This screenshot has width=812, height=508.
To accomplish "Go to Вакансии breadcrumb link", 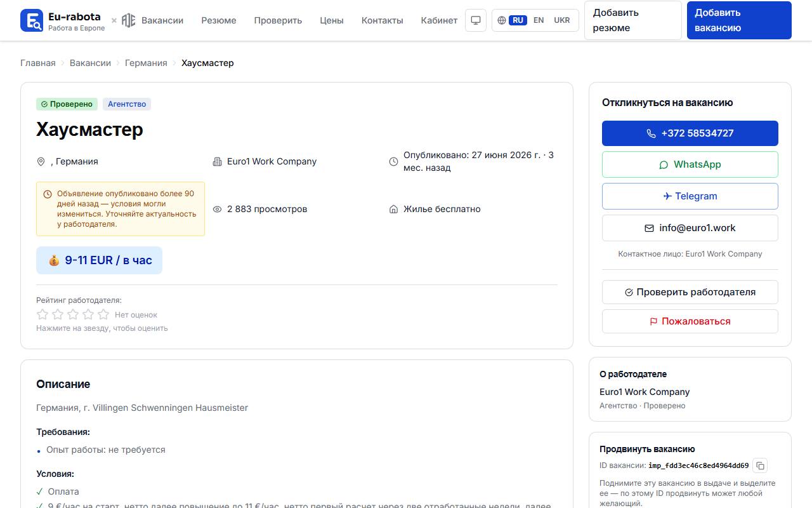I will click(90, 63).
